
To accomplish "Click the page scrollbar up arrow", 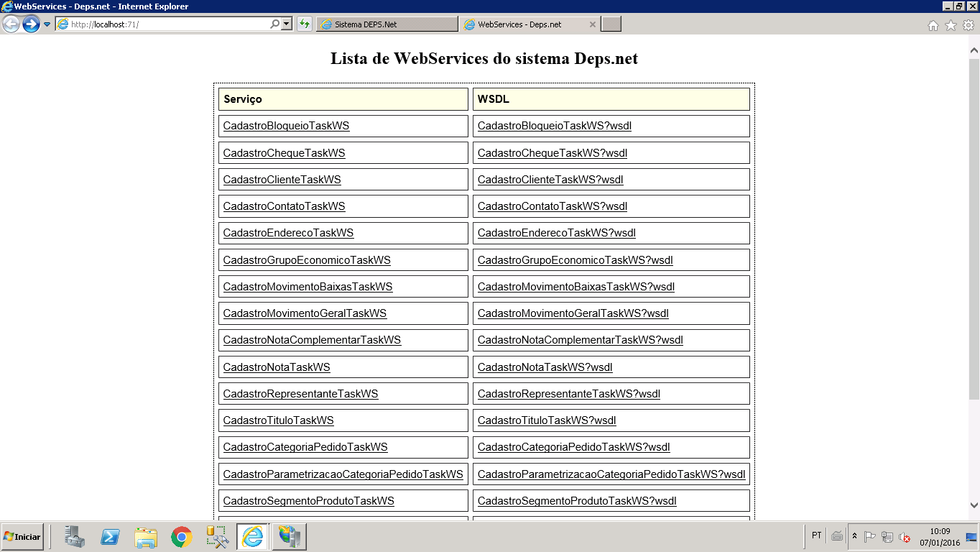I will [x=974, y=51].
